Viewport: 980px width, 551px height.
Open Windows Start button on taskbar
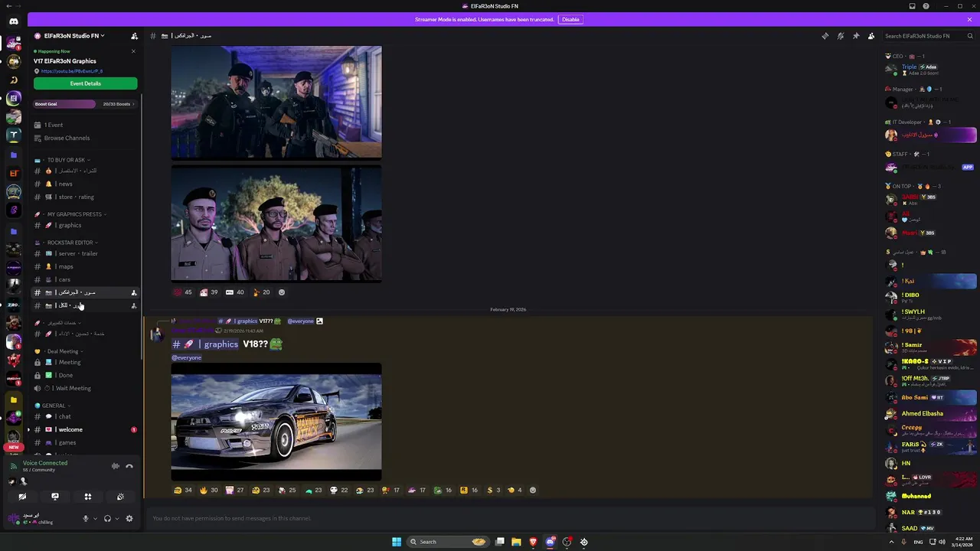tap(397, 542)
